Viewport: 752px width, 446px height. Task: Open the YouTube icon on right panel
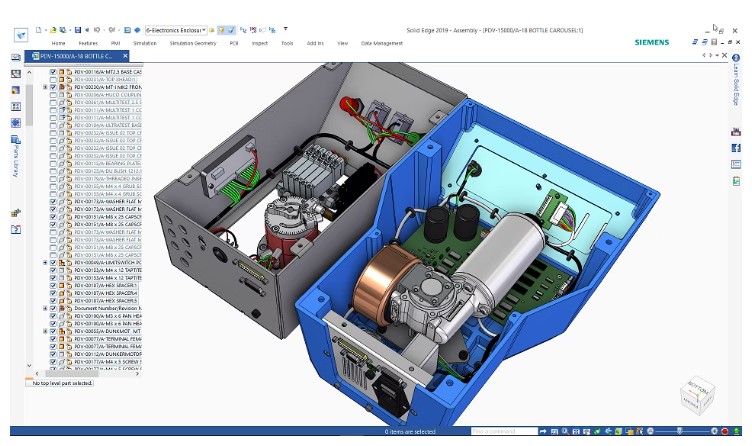coord(736,132)
